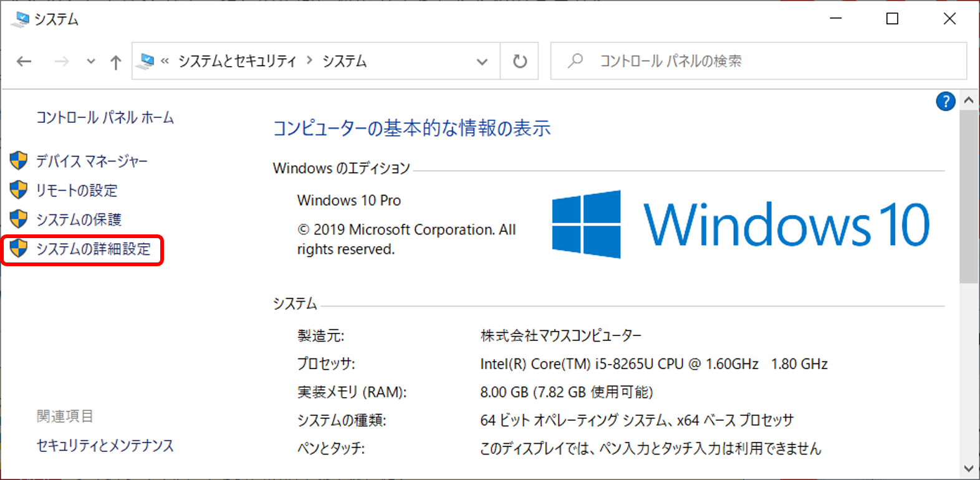Click the システムの種類: label
The width and height of the screenshot is (980, 480).
pyautogui.click(x=342, y=420)
